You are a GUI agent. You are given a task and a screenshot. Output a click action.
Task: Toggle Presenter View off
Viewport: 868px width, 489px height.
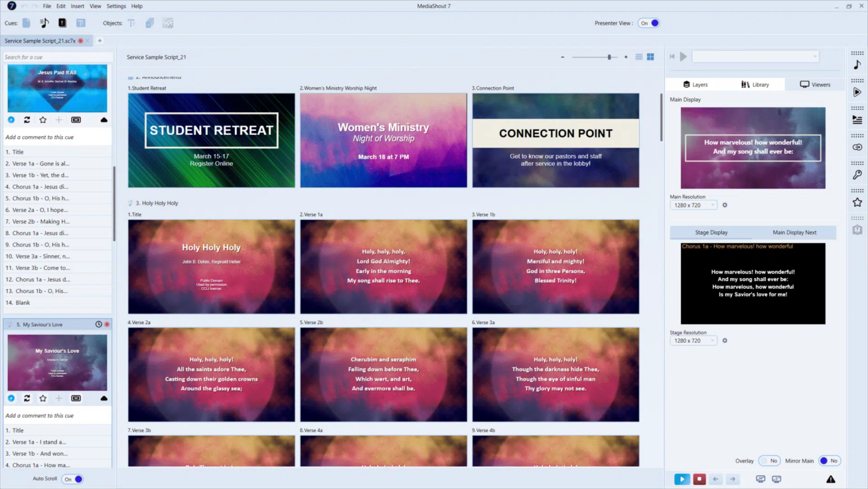click(649, 23)
